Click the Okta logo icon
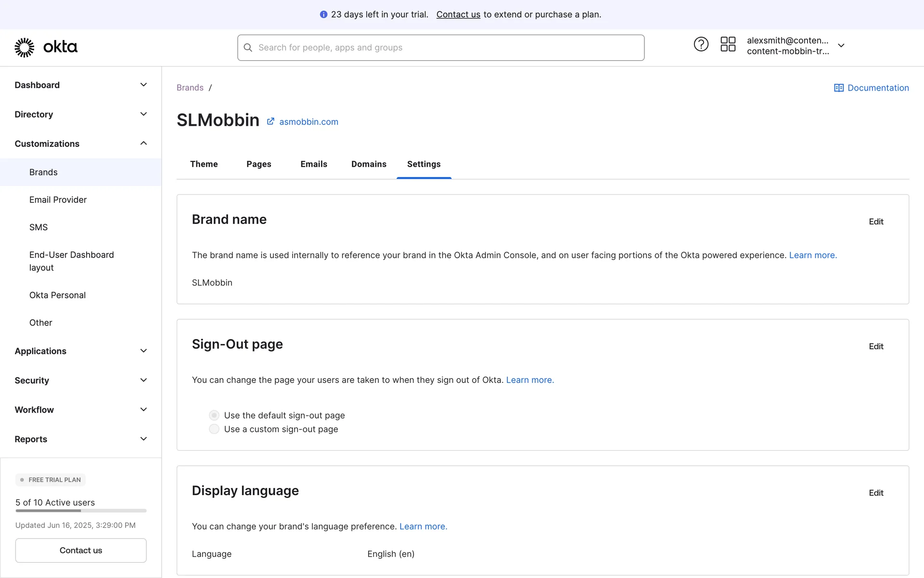The image size is (924, 578). pyautogui.click(x=25, y=47)
